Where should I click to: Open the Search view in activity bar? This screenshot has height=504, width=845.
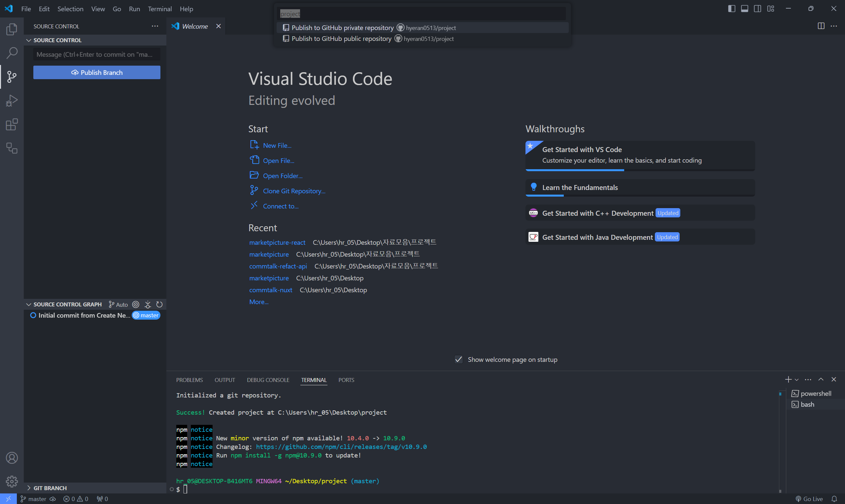point(12,53)
